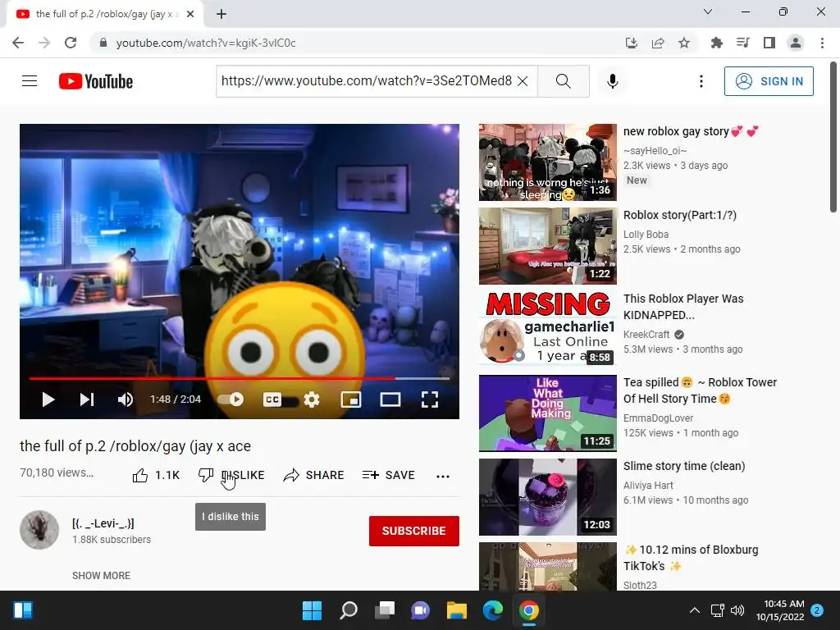This screenshot has width=840, height=630.
Task: Open 'Tea spilled ~ Roblox Tower Of Hell' thumbnail
Action: coord(547,413)
